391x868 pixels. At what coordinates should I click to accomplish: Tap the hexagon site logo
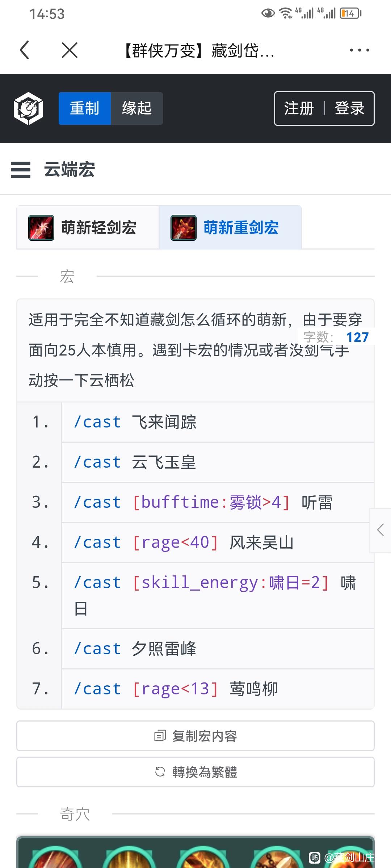point(28,109)
